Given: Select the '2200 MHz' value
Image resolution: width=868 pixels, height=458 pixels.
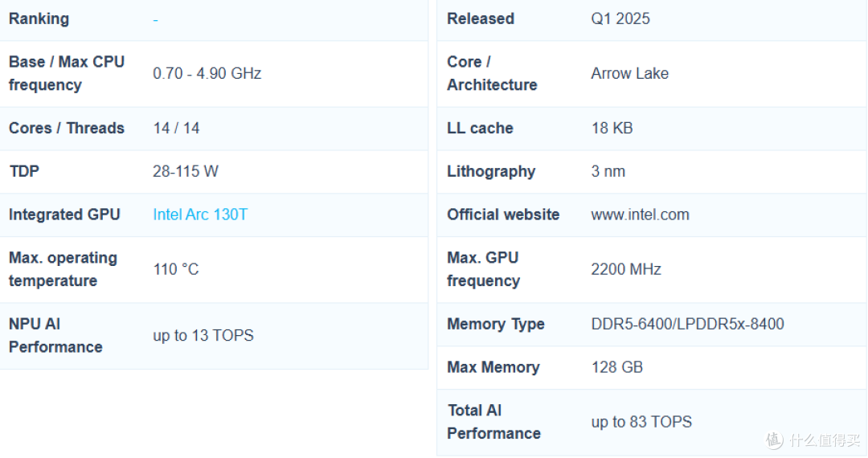Looking at the screenshot, I should pos(626,269).
